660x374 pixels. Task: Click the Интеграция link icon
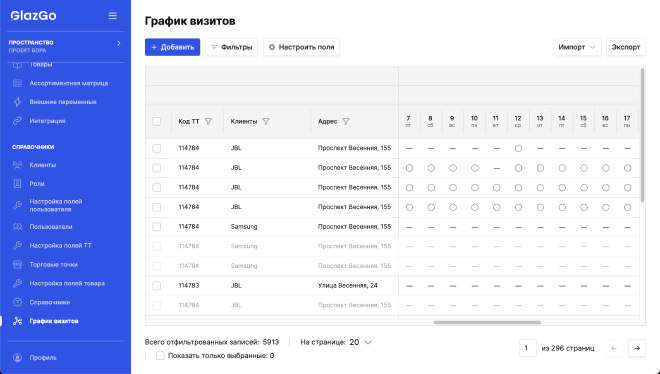coord(17,121)
